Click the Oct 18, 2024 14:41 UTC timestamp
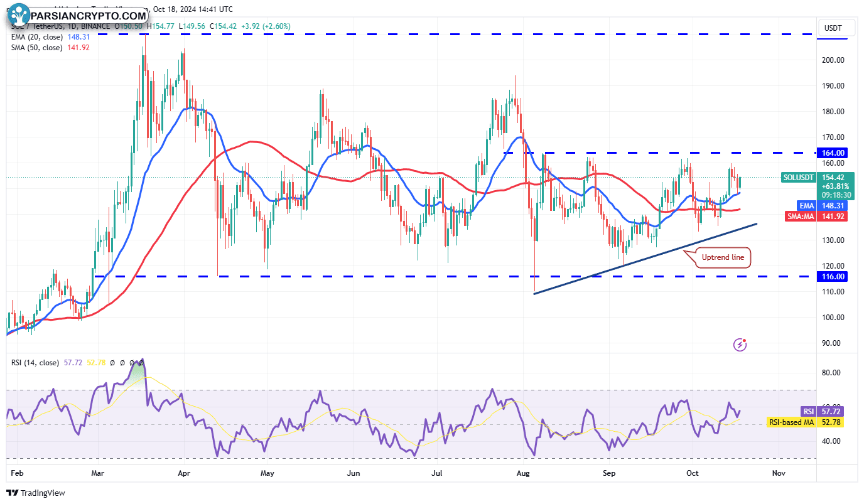Image resolution: width=864 pixels, height=504 pixels. point(192,9)
